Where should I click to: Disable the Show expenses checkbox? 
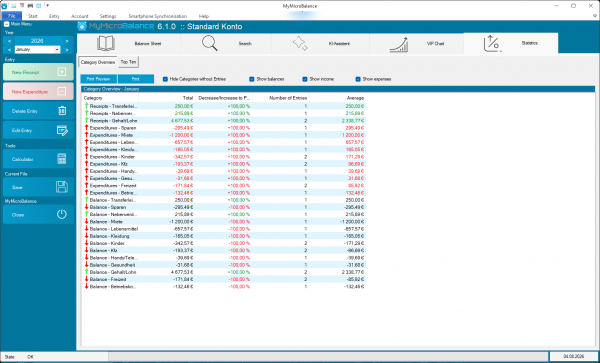click(358, 79)
